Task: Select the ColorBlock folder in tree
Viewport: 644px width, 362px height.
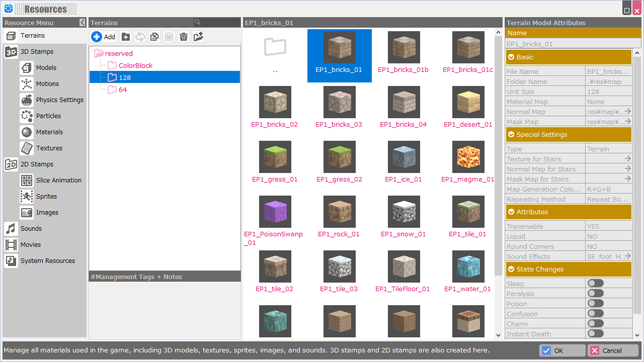Action: point(135,66)
